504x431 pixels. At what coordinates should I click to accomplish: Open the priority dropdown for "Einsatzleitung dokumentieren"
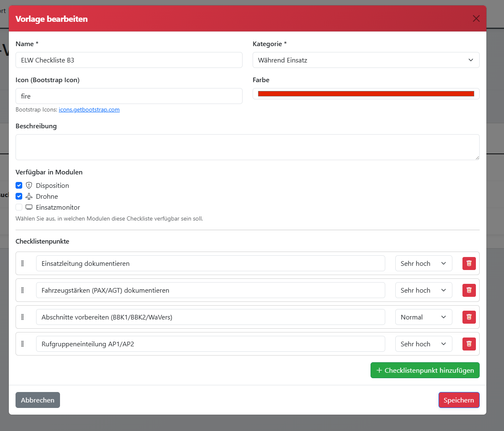423,263
